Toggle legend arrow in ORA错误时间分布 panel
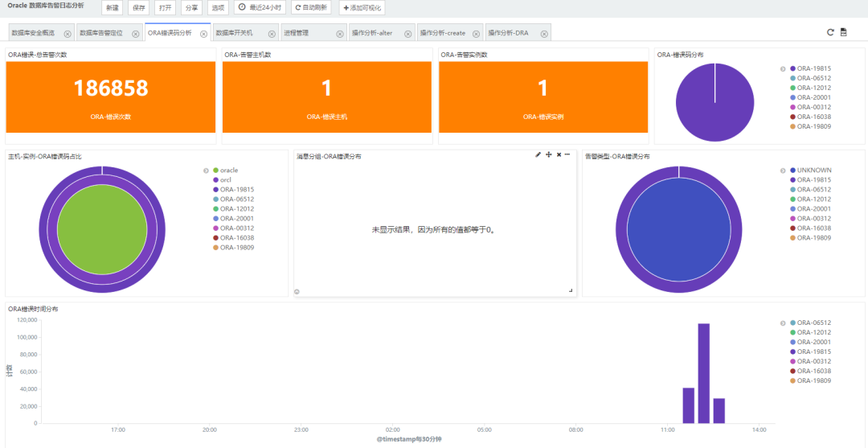This screenshot has width=868, height=448. [x=783, y=323]
